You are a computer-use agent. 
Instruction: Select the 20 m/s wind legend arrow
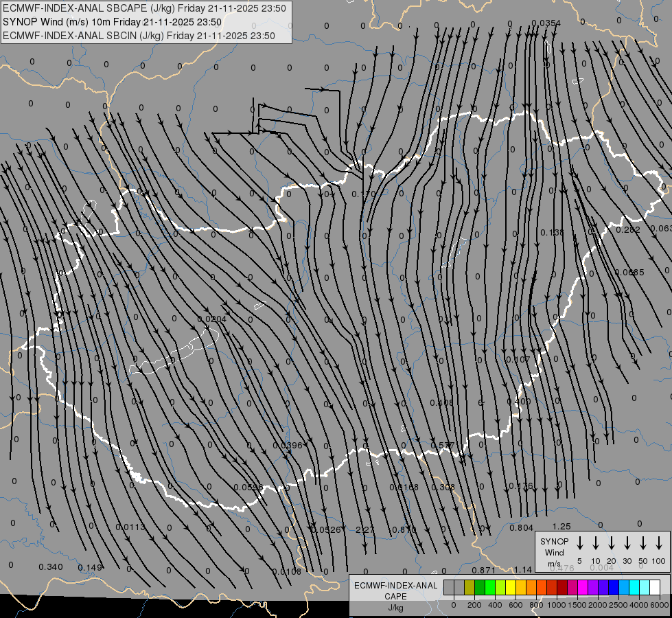[612, 543]
